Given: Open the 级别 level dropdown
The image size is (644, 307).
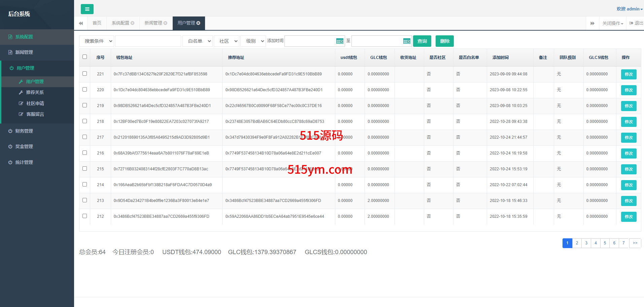Looking at the screenshot, I should (x=253, y=41).
